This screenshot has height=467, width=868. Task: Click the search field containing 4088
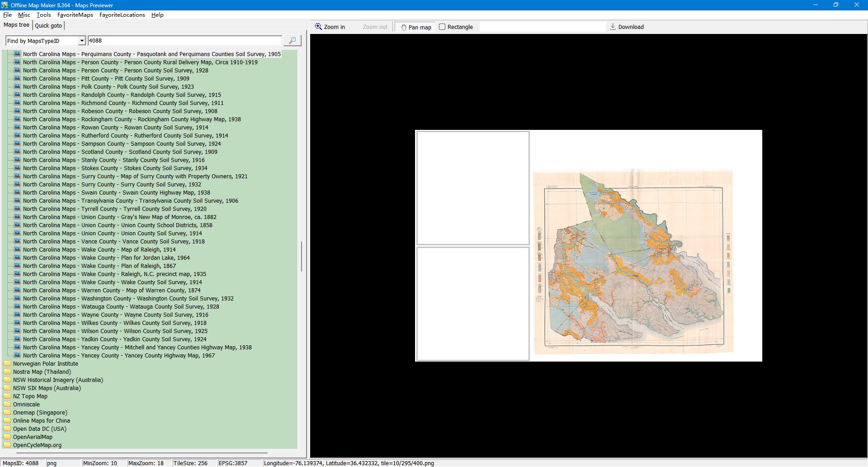click(x=184, y=41)
